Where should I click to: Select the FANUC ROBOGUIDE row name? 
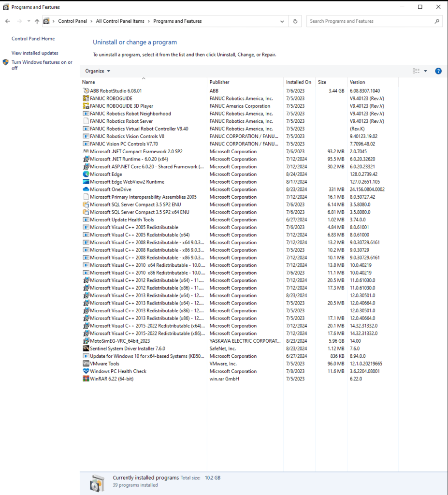pyautogui.click(x=111, y=98)
